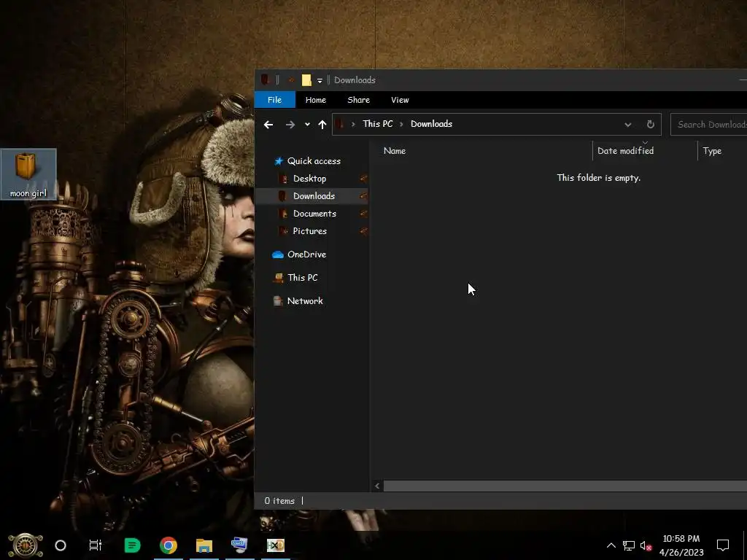Show hidden system tray icons
Image resolution: width=747 pixels, height=560 pixels.
tap(611, 545)
